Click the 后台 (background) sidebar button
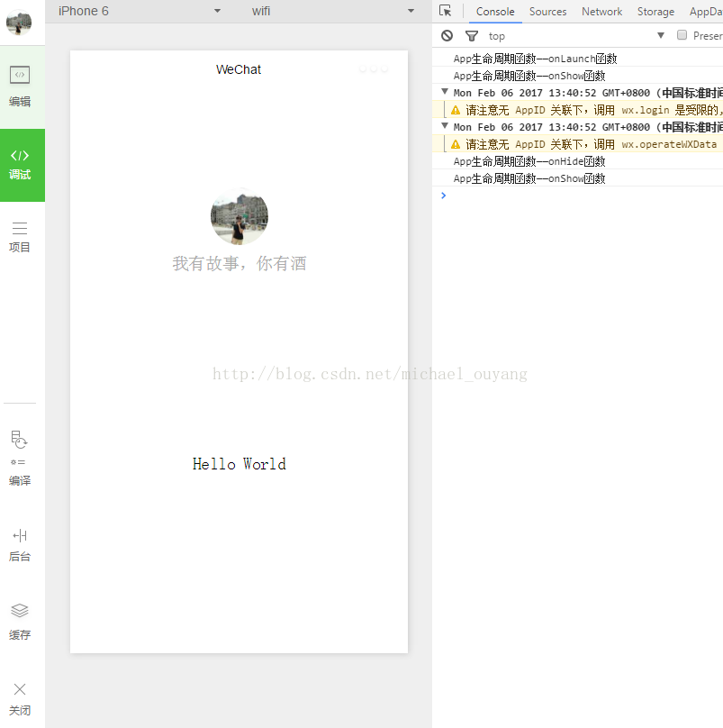This screenshot has height=728, width=723. (x=20, y=545)
